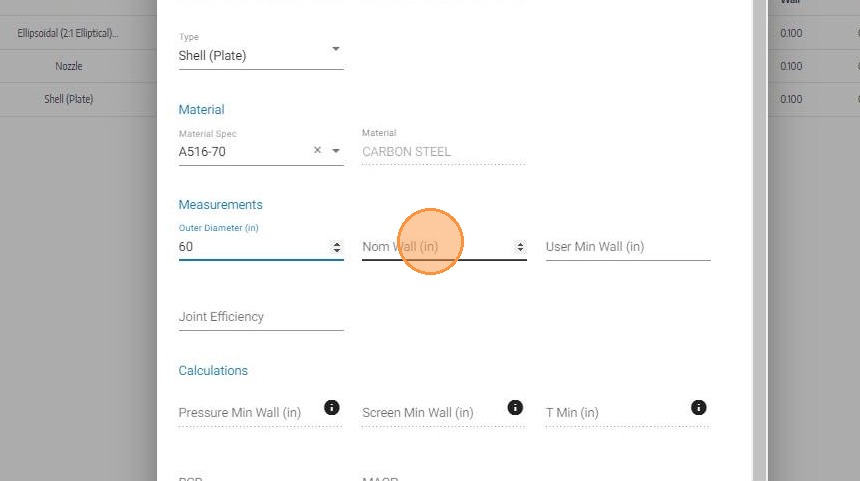Screen dimensions: 860x481
Task: Focus the User Min Wall field
Action: [x=628, y=247]
